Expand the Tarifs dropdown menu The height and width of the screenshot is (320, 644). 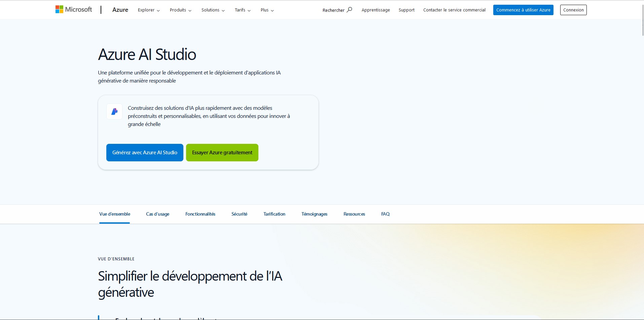coord(243,10)
